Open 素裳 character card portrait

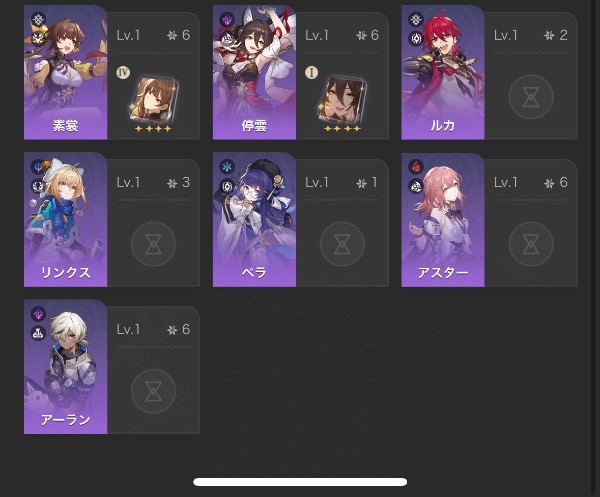click(x=65, y=72)
